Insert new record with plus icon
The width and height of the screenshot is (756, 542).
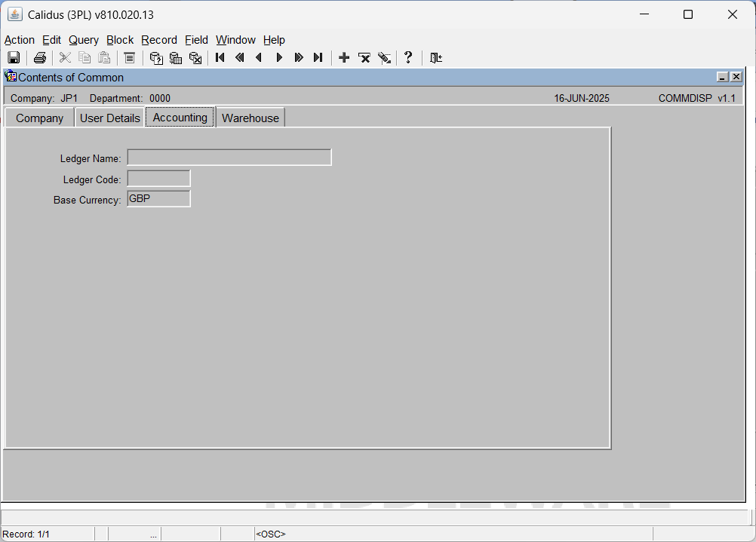click(x=344, y=58)
